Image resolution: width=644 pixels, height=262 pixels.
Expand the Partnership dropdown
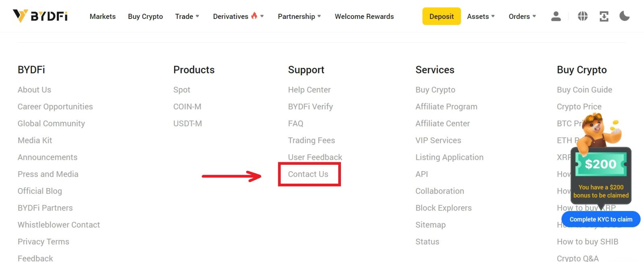tap(299, 16)
